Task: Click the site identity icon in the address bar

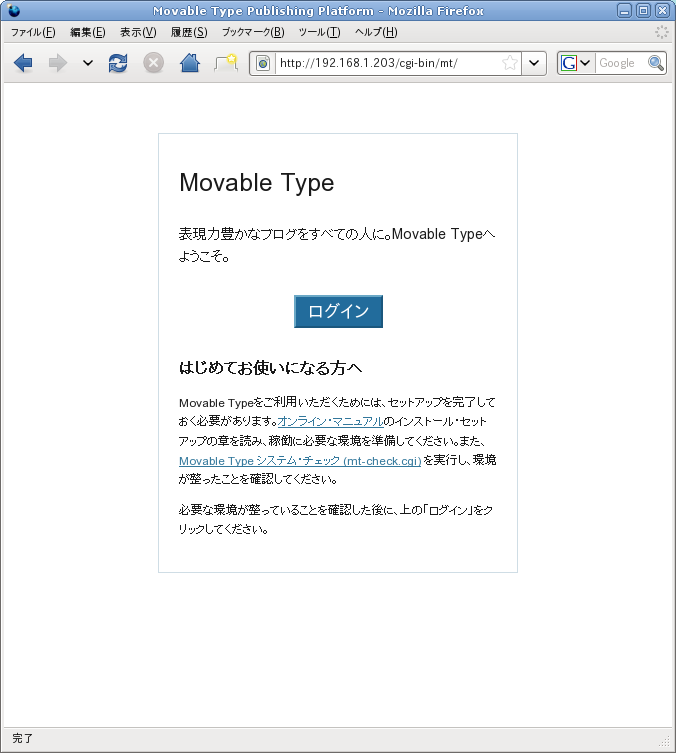Action: click(x=263, y=63)
